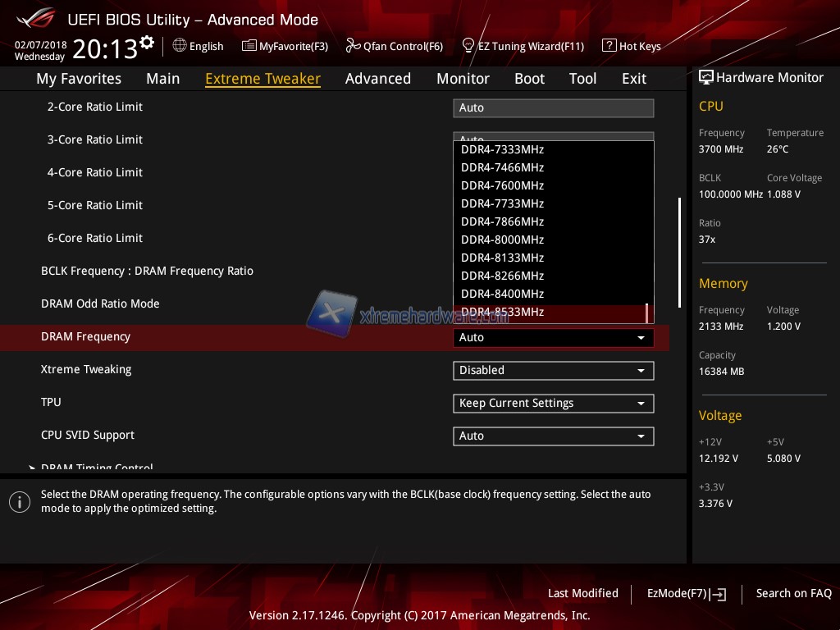Switch to the Advanced tab
Screen dimensions: 840x630
pos(377,79)
